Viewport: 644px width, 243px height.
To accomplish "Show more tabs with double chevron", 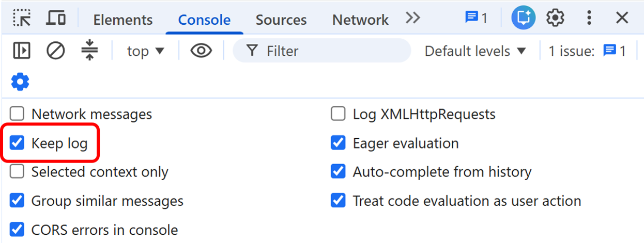I will click(412, 19).
